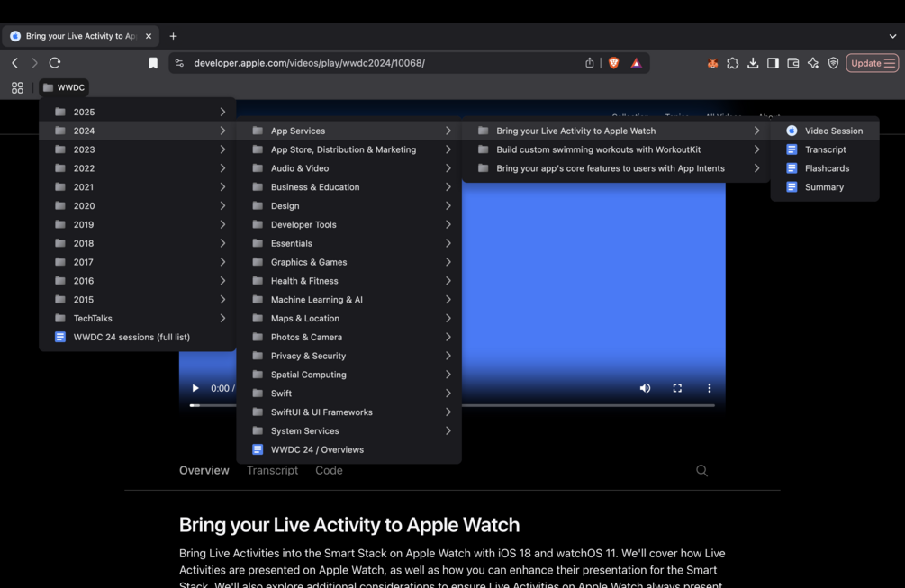
Task: Expand the Developer Tools chevron
Action: click(448, 224)
